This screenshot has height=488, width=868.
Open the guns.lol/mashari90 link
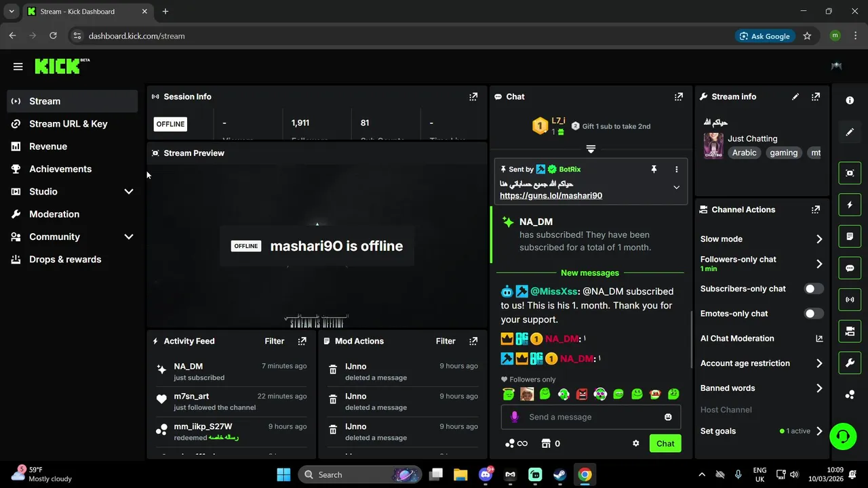[x=551, y=196]
